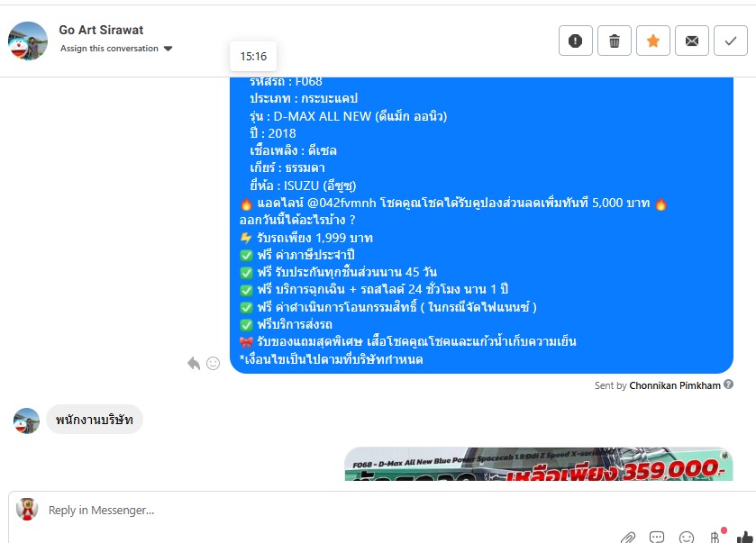Mark conversation done with checkmark button
Viewport: 756px width, 543px height.
(731, 41)
